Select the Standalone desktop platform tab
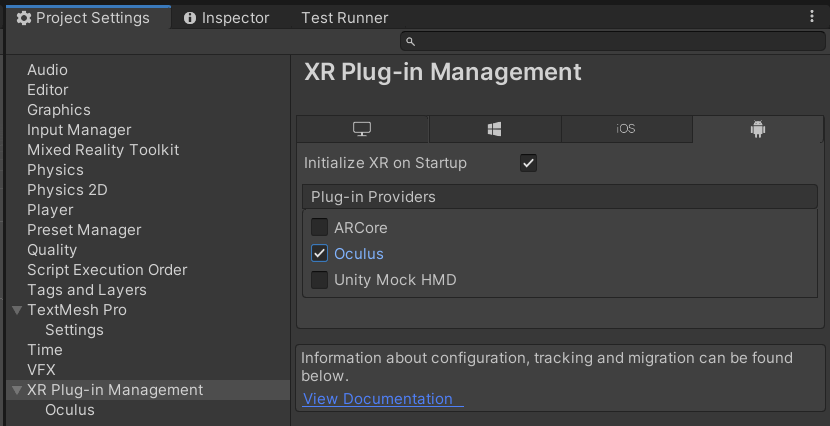The height and width of the screenshot is (426, 830). tap(362, 130)
